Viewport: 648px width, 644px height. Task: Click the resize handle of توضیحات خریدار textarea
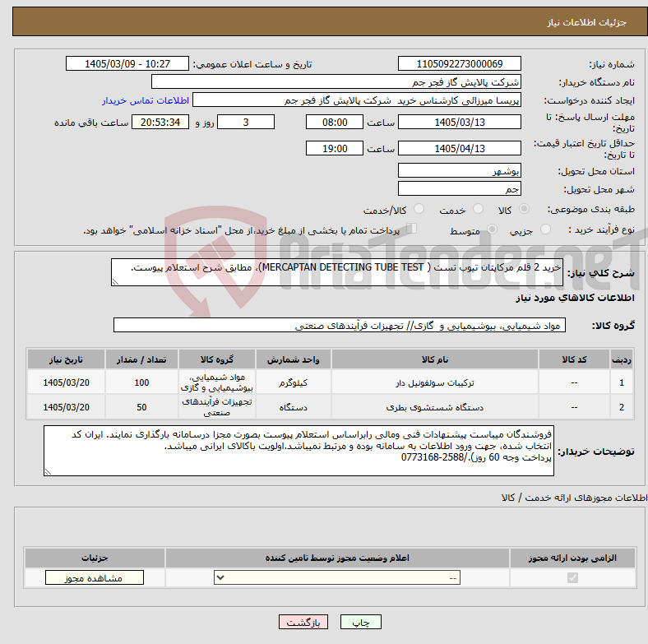(x=48, y=471)
